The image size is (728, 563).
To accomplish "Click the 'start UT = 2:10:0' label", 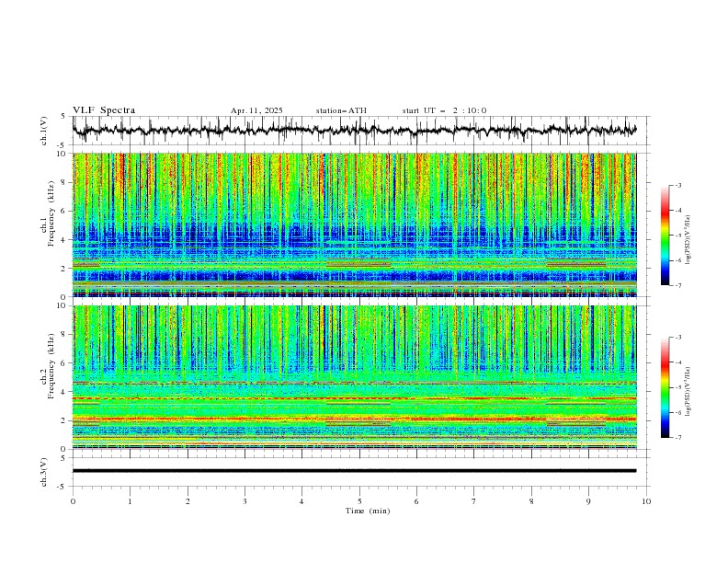I will pyautogui.click(x=444, y=110).
